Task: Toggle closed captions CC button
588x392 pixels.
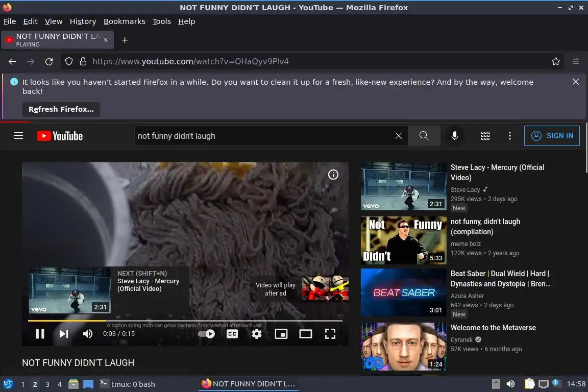Action: pyautogui.click(x=232, y=334)
